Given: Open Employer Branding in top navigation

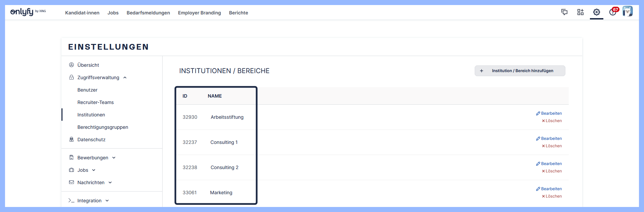Looking at the screenshot, I should 199,13.
